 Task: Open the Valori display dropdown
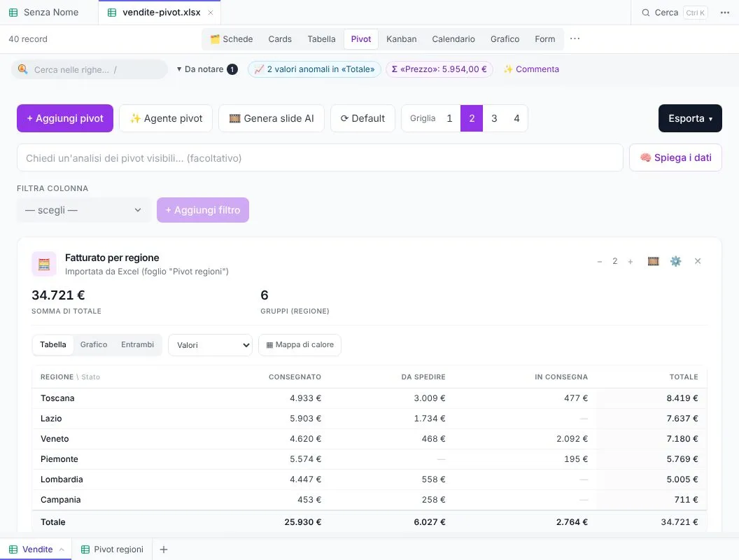[210, 345]
